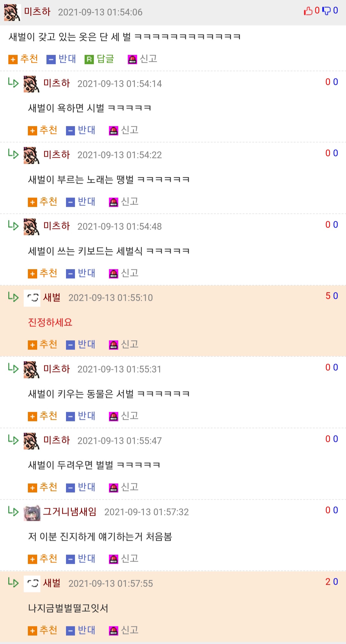Click the thumbs-up icon on the top comment
The height and width of the screenshot is (644, 346).
point(308,11)
